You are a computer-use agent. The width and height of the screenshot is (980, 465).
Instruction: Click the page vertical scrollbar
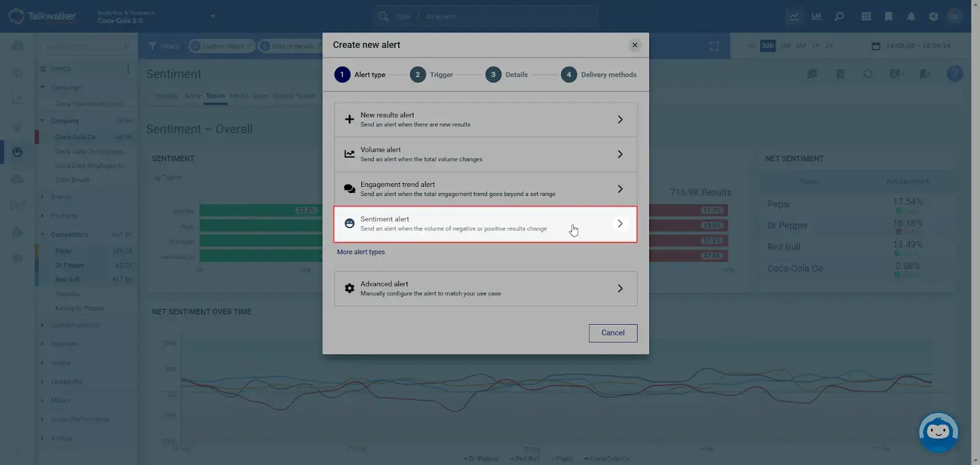point(975,233)
